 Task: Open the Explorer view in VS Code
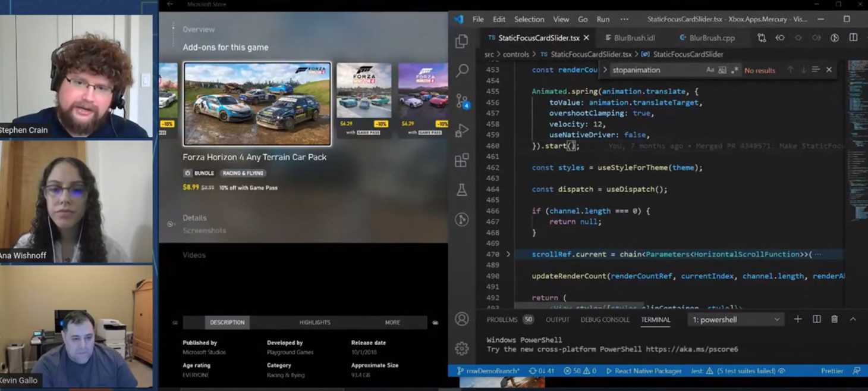[462, 41]
